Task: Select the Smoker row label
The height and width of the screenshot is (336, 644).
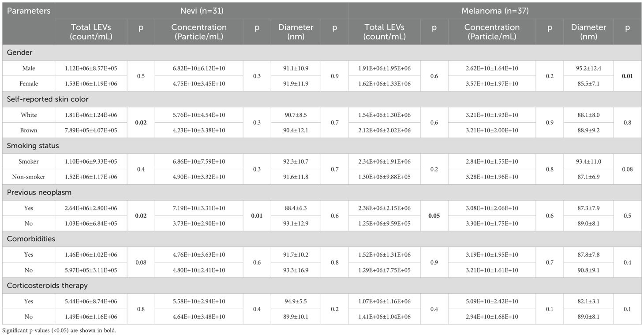Action: point(29,161)
